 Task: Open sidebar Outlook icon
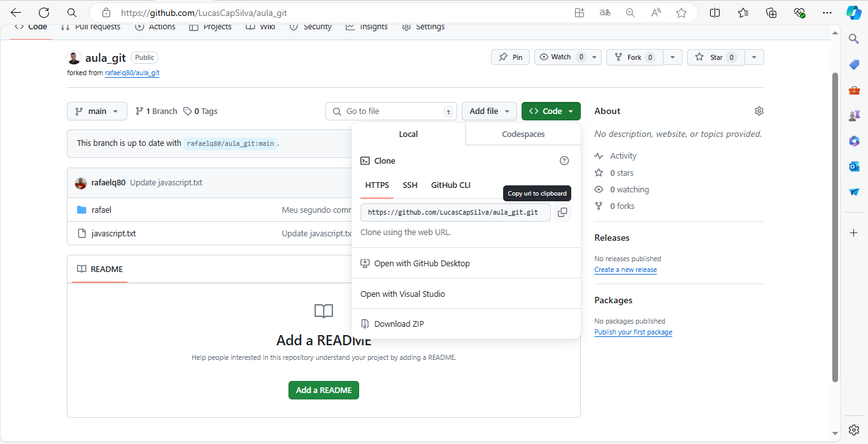854,166
